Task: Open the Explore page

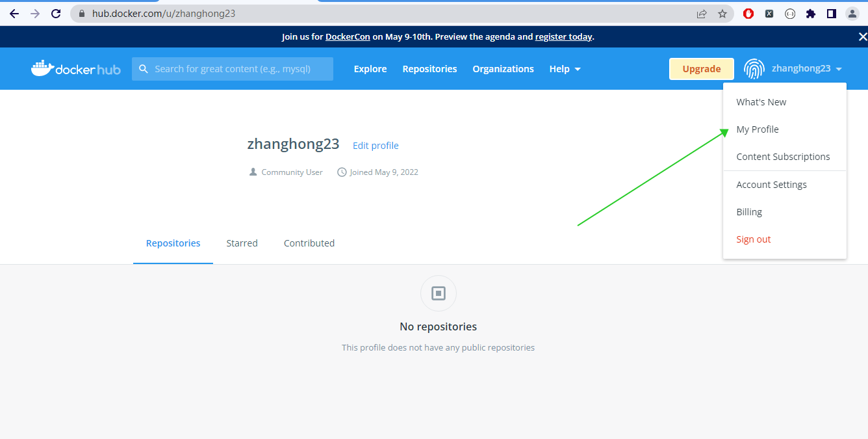Action: coord(370,69)
